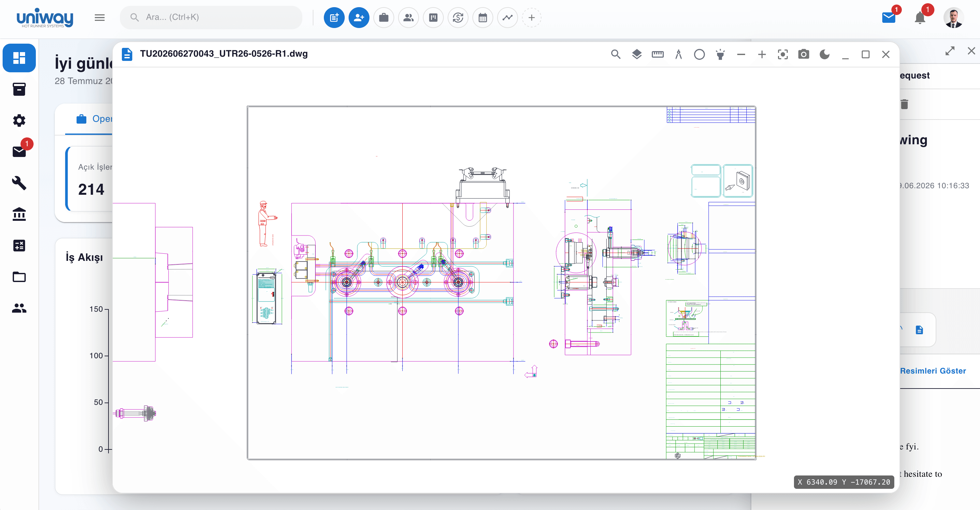This screenshot has width=980, height=510.
Task: Open the people group shortcut in top bar
Action: point(408,18)
